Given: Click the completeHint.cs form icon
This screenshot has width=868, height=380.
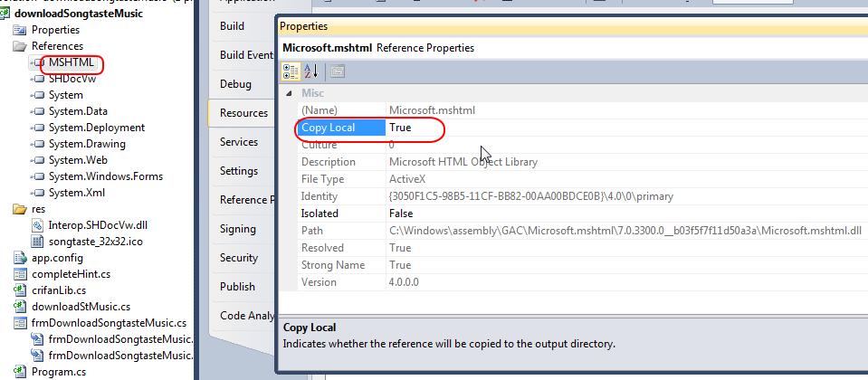Looking at the screenshot, I should tap(20, 274).
